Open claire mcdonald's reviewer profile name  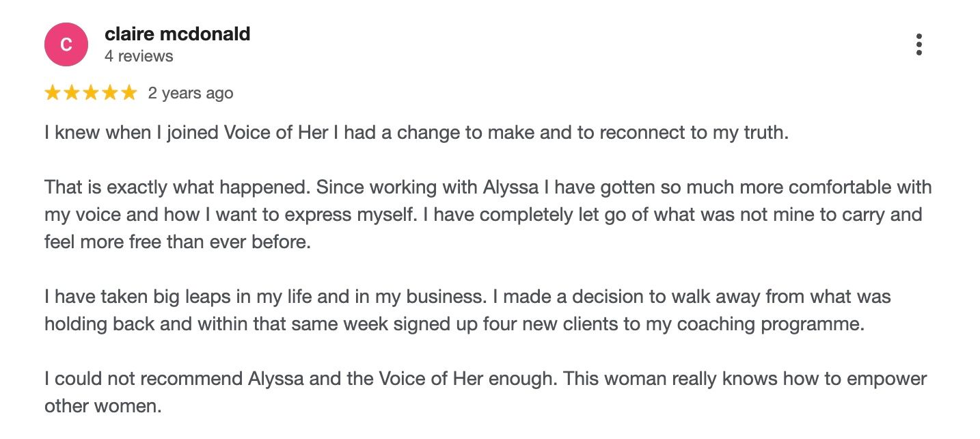pyautogui.click(x=177, y=34)
